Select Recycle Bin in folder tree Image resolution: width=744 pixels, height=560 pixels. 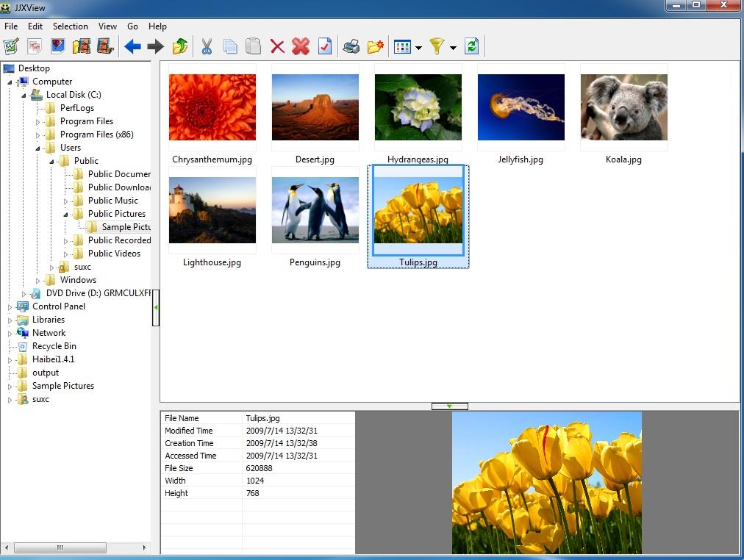(x=54, y=346)
